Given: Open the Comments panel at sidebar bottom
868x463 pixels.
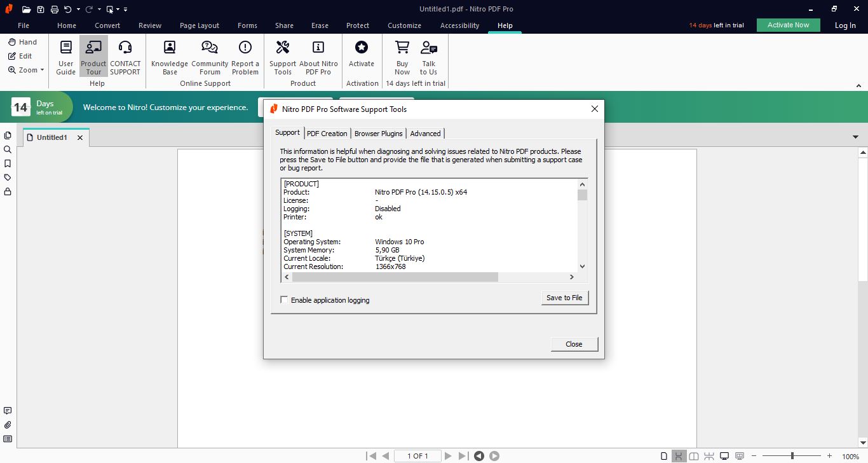Looking at the screenshot, I should click(x=8, y=411).
